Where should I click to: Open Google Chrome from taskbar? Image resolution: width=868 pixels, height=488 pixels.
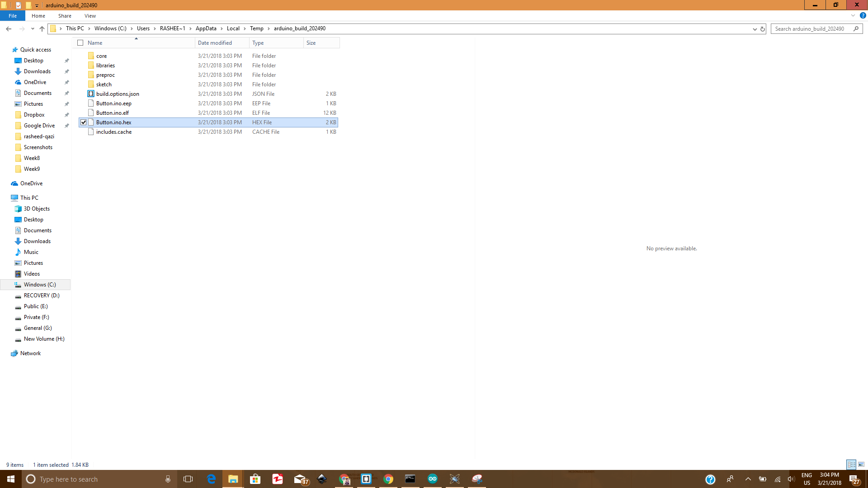(x=388, y=479)
